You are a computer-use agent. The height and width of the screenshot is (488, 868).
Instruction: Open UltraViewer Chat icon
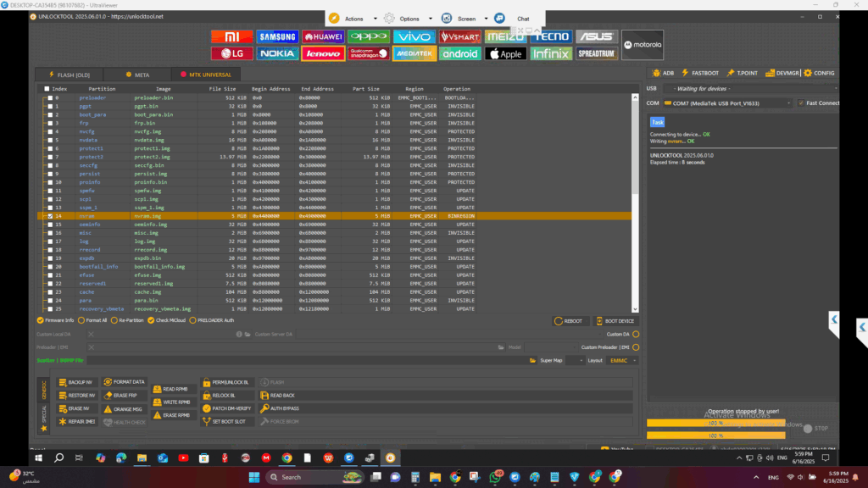[x=500, y=19]
